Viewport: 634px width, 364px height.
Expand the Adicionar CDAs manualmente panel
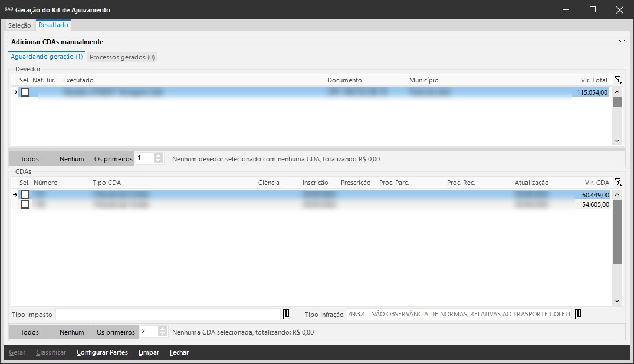click(622, 42)
